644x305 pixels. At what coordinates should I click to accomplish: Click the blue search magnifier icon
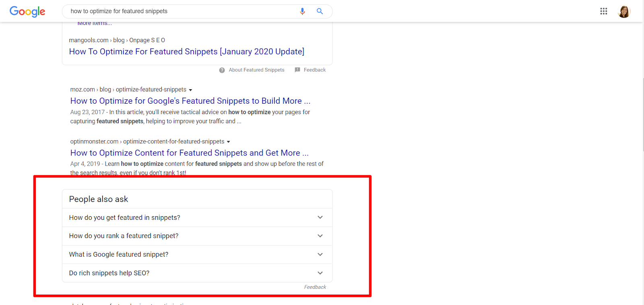pos(320,11)
